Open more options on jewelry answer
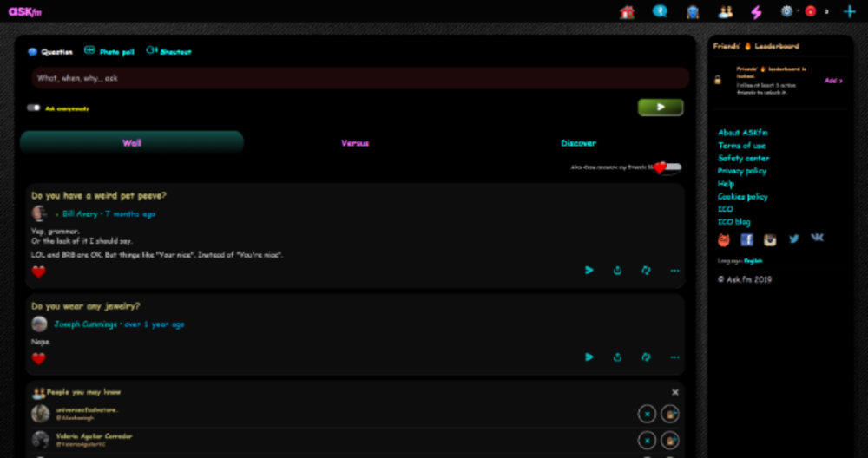Image resolution: width=868 pixels, height=458 pixels. 674,357
